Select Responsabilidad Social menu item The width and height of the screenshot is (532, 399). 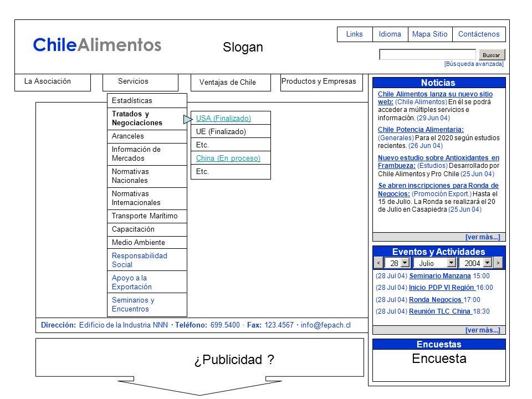147,260
